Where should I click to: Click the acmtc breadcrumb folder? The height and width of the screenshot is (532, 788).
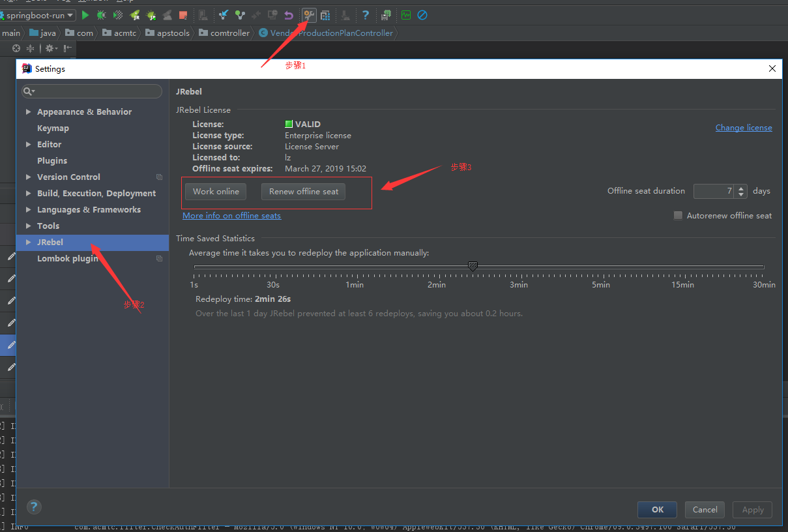click(119, 33)
